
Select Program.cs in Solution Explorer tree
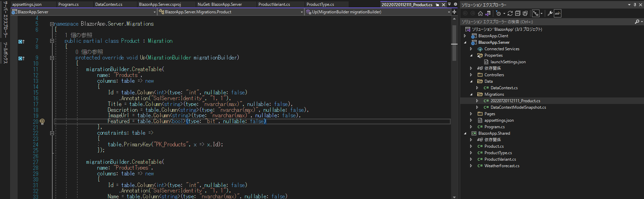[494, 127]
